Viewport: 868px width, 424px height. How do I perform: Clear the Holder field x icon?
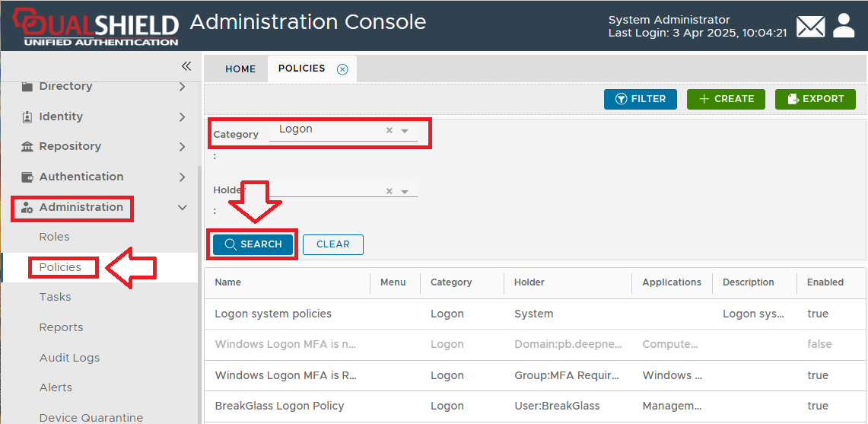click(389, 192)
